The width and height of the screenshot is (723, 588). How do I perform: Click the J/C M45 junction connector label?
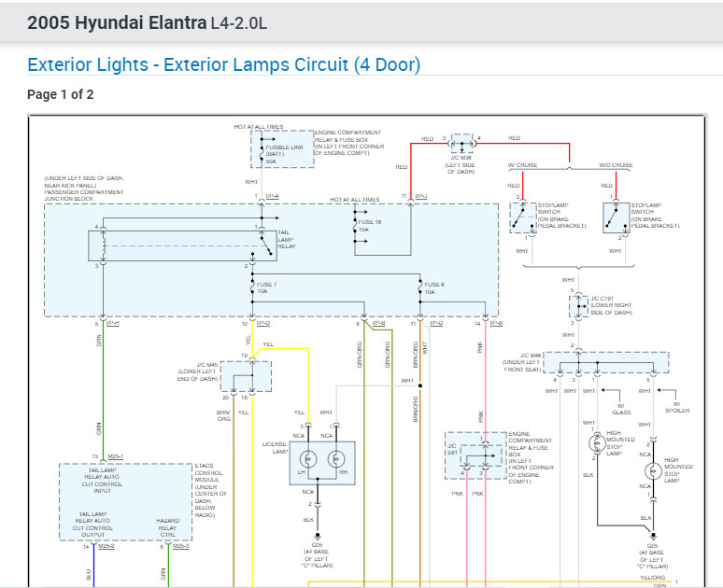click(x=197, y=371)
